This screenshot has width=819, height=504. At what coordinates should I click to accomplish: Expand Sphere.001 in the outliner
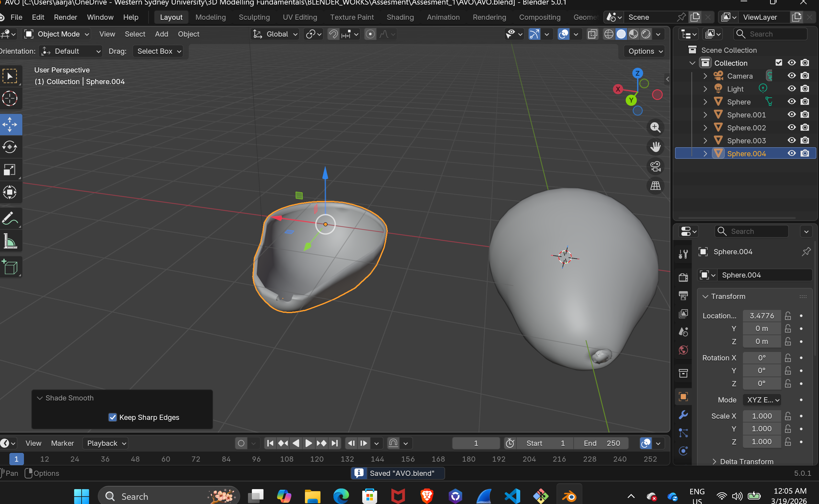[x=705, y=115]
